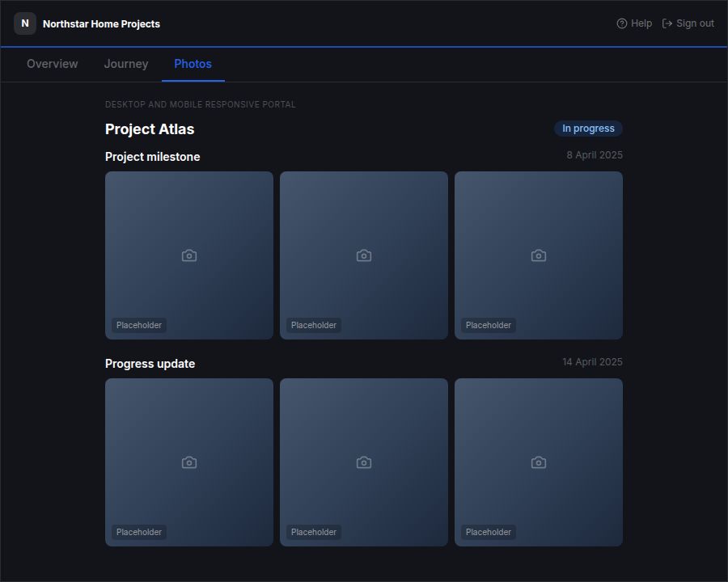Viewport: 728px width, 582px height.
Task: Click camera icon in second Project milestone photo
Action: (x=363, y=255)
